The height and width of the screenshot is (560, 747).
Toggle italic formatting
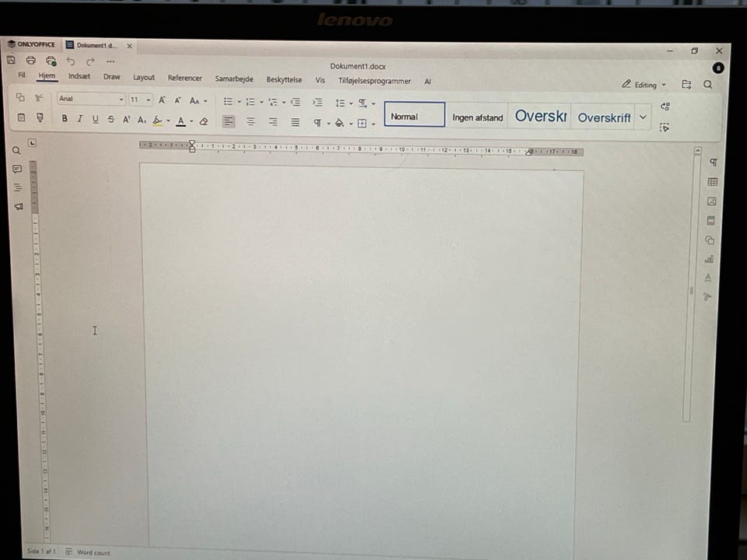pos(79,118)
